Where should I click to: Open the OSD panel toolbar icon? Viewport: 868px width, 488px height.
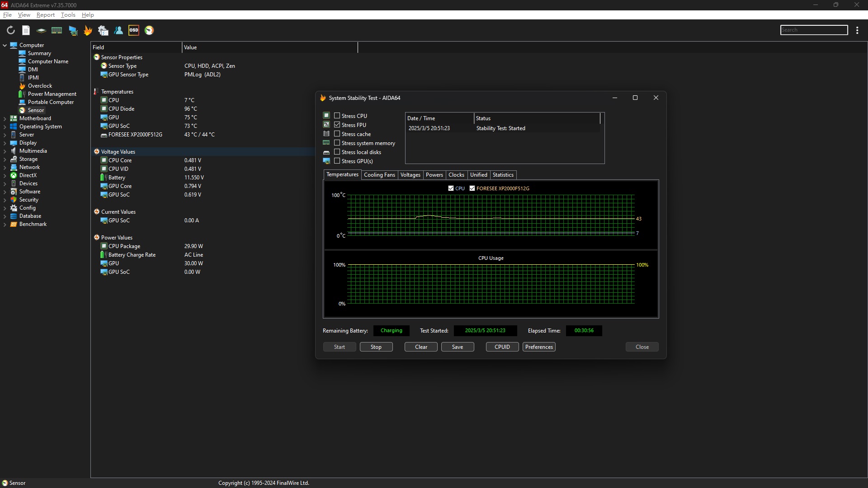point(134,30)
